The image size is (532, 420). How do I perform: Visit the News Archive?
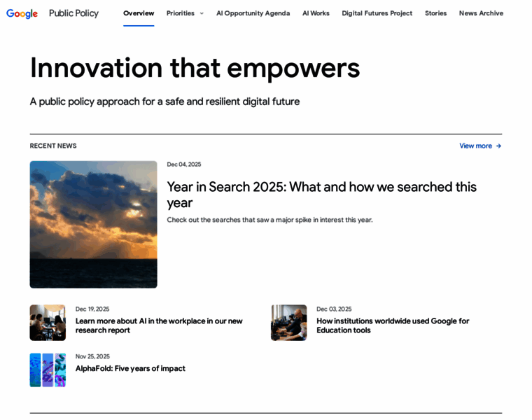[481, 13]
